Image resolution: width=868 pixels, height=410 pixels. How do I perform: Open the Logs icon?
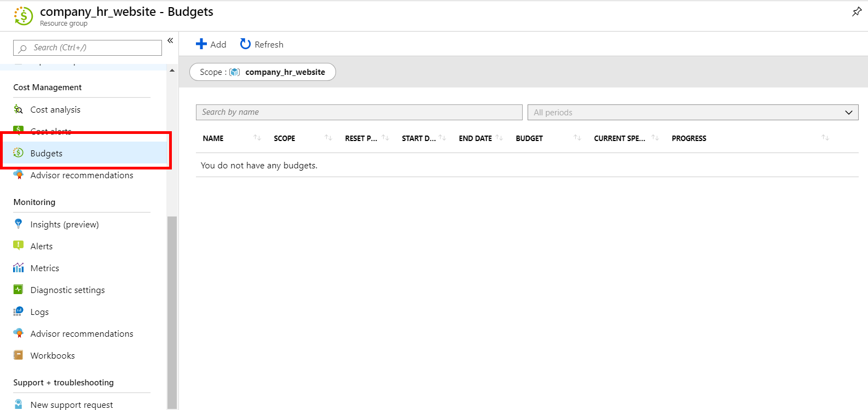[19, 312]
